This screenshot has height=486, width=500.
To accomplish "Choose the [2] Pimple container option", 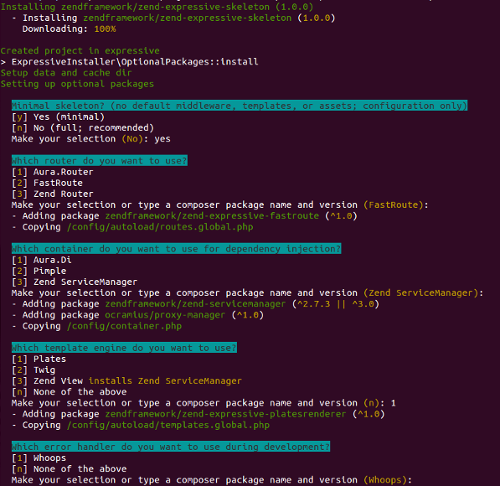I will [39, 271].
